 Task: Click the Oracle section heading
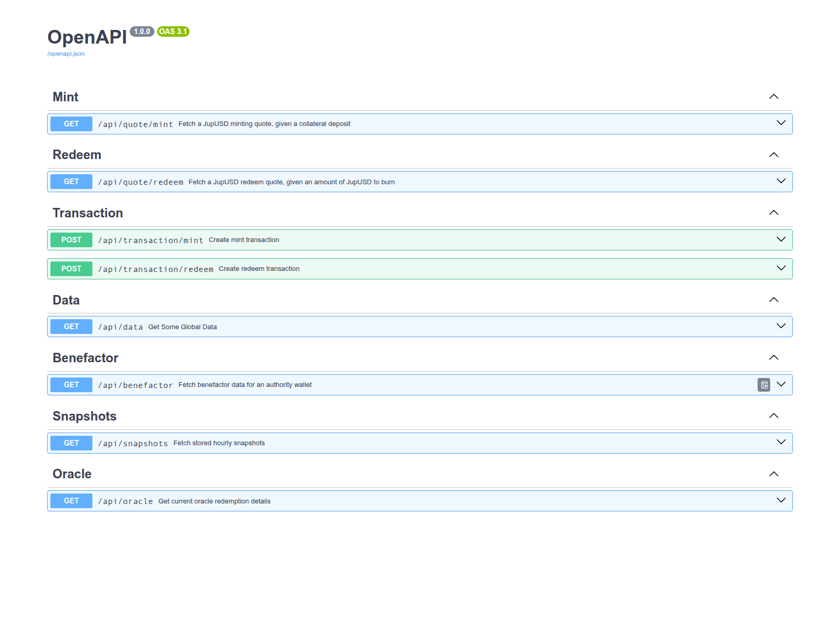[72, 474]
